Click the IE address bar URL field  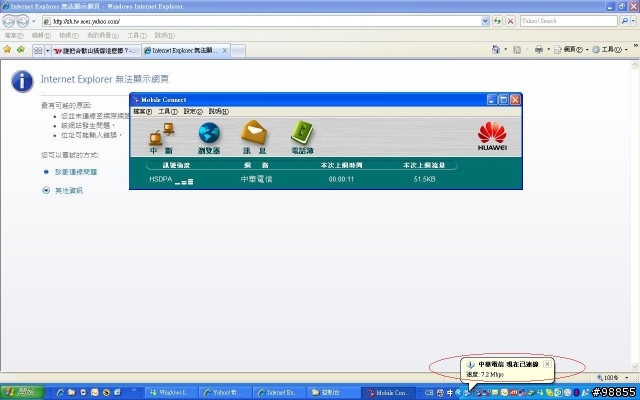tap(261, 21)
